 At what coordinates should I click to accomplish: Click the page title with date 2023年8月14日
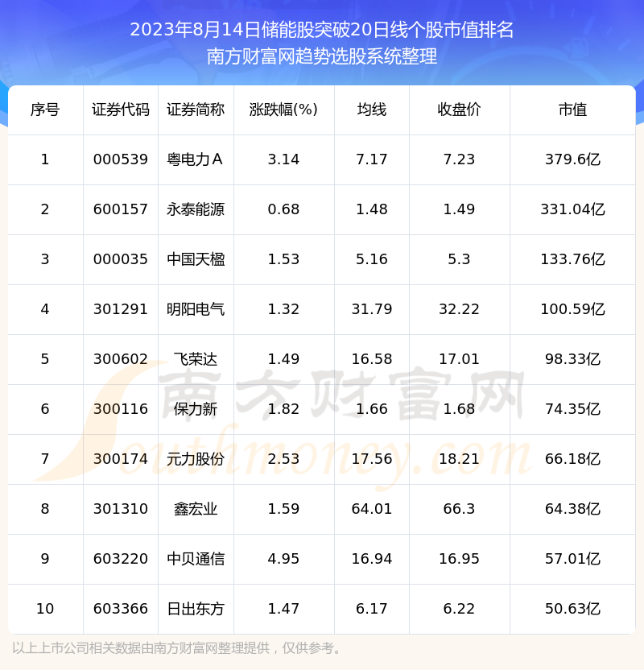[322, 30]
